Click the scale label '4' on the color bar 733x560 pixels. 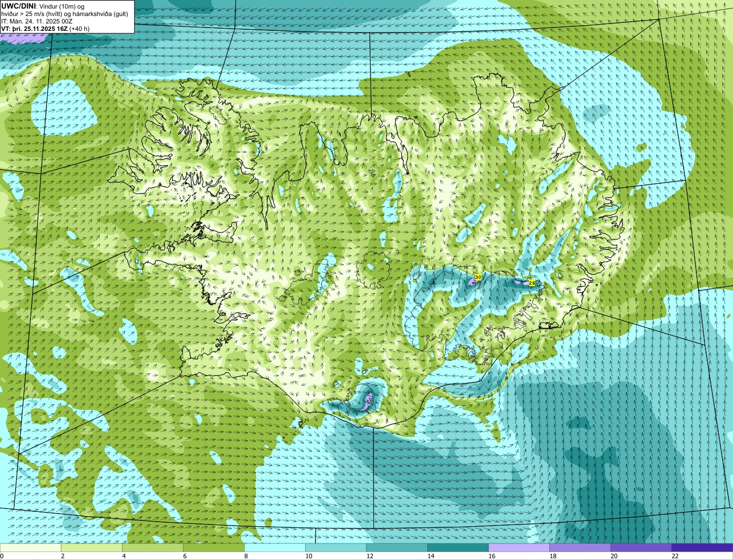tap(124, 556)
